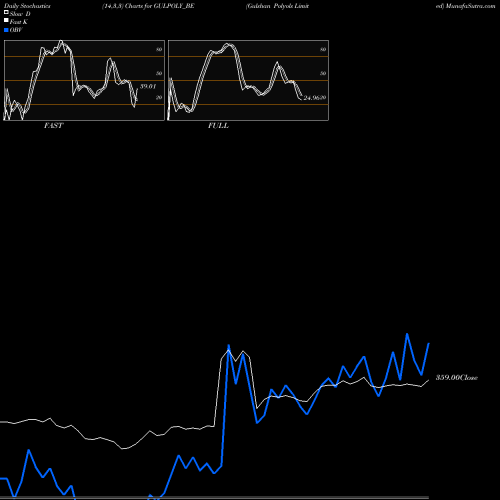
Task: Click the Slow D legend label
Action: point(20,14)
